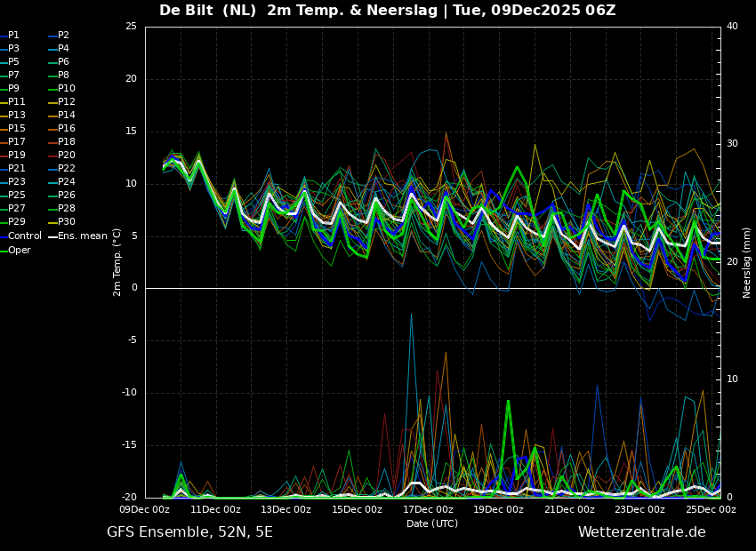The height and width of the screenshot is (551, 756).
Task: Click the P30 legend label
Action: 61,221
